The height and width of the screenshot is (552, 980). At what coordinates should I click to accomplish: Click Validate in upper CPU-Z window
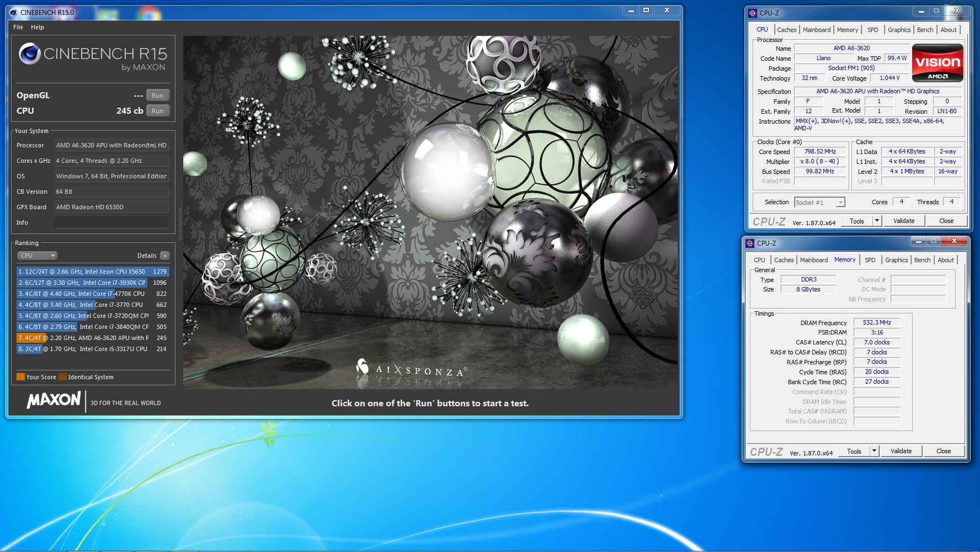tap(904, 221)
